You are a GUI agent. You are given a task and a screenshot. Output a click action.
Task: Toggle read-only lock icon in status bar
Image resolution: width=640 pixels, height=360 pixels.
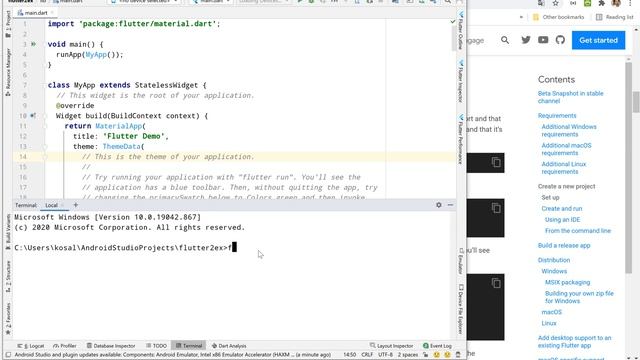point(425,355)
